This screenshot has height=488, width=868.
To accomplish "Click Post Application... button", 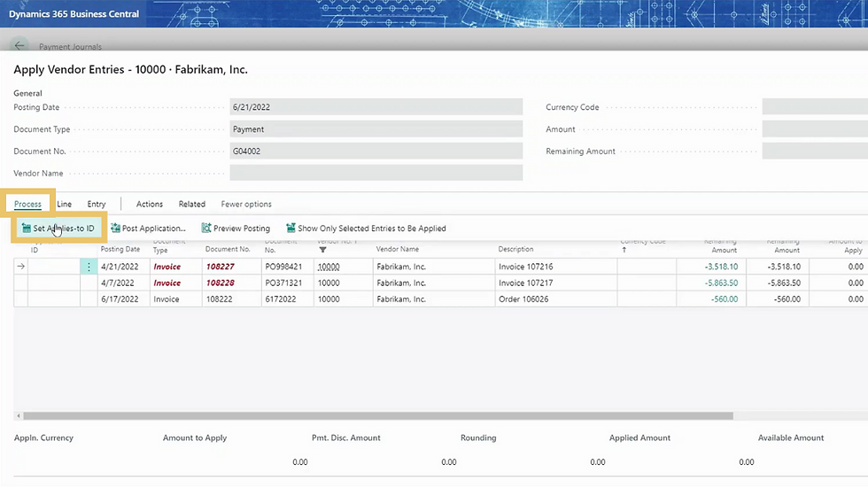I will click(x=148, y=228).
